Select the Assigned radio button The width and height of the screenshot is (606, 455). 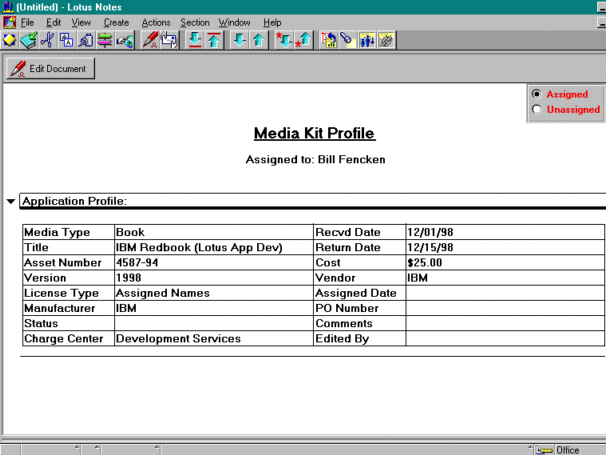tap(536, 94)
